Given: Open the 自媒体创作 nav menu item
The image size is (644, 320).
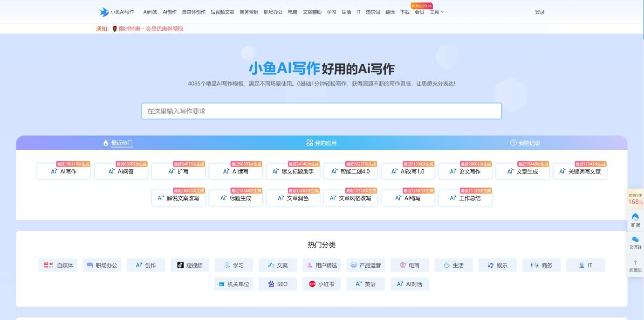Looking at the screenshot, I should coord(193,12).
